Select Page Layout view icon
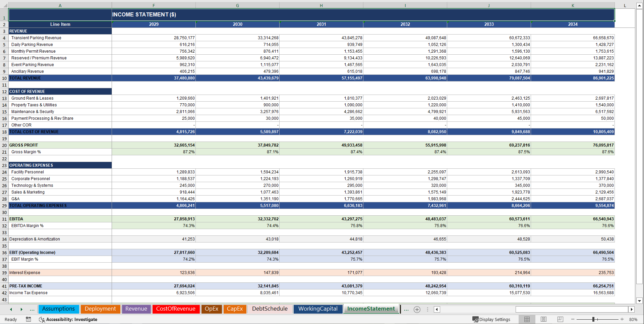 (543, 319)
